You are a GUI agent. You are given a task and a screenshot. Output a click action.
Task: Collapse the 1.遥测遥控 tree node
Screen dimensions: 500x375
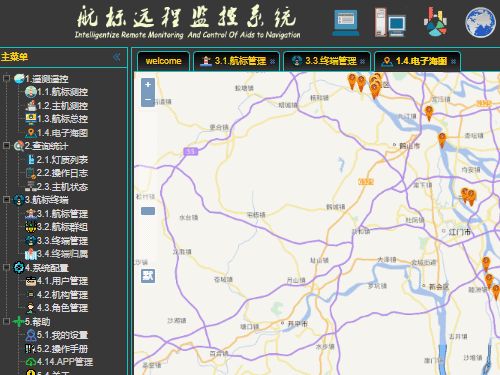[6, 78]
